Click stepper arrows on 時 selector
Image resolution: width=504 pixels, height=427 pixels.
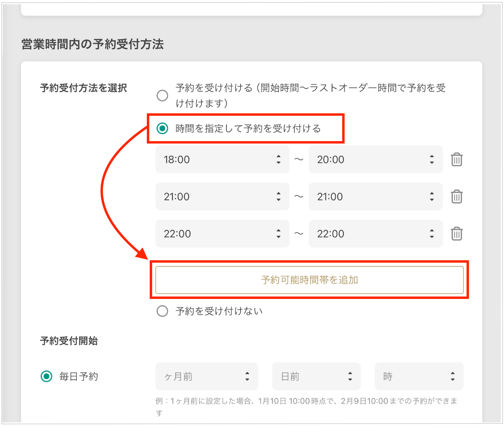pos(453,376)
